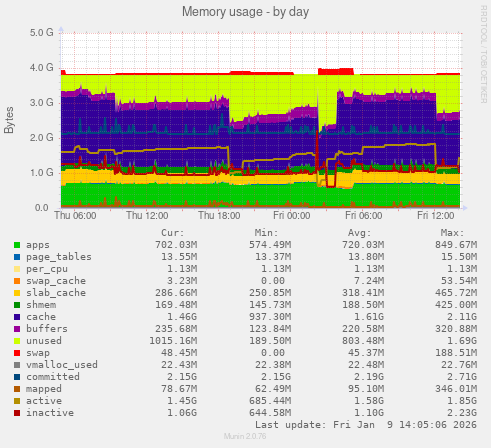This screenshot has height=448, width=491.
Task: Click the mapped legend swatch
Action: click(x=17, y=389)
